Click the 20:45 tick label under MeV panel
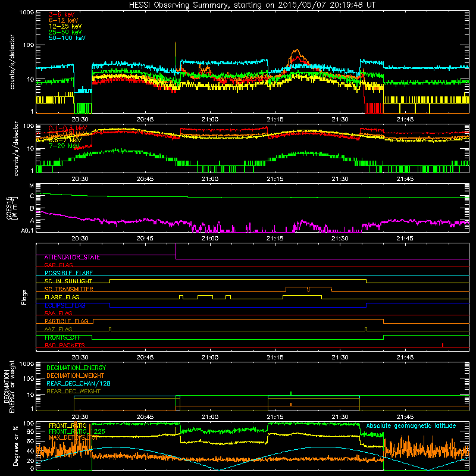476x476 pixels. 145,179
